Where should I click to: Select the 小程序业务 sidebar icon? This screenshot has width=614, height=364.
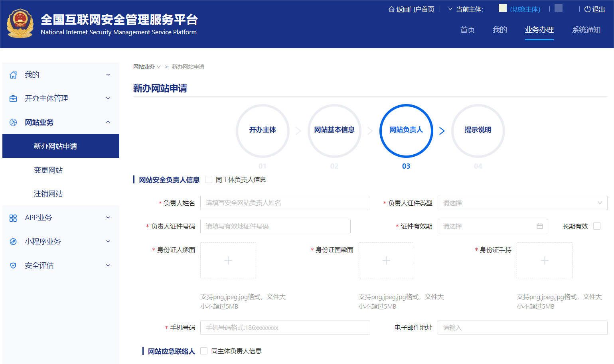point(13,241)
